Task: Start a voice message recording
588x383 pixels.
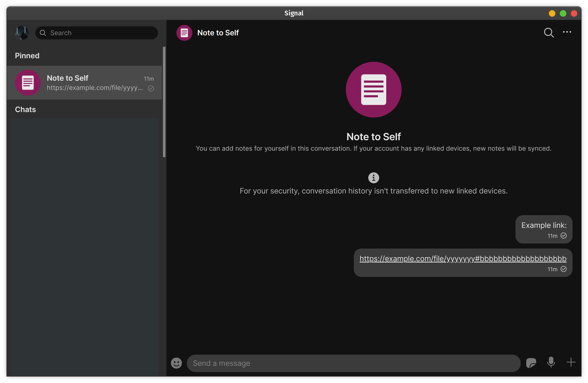Action: coord(551,362)
